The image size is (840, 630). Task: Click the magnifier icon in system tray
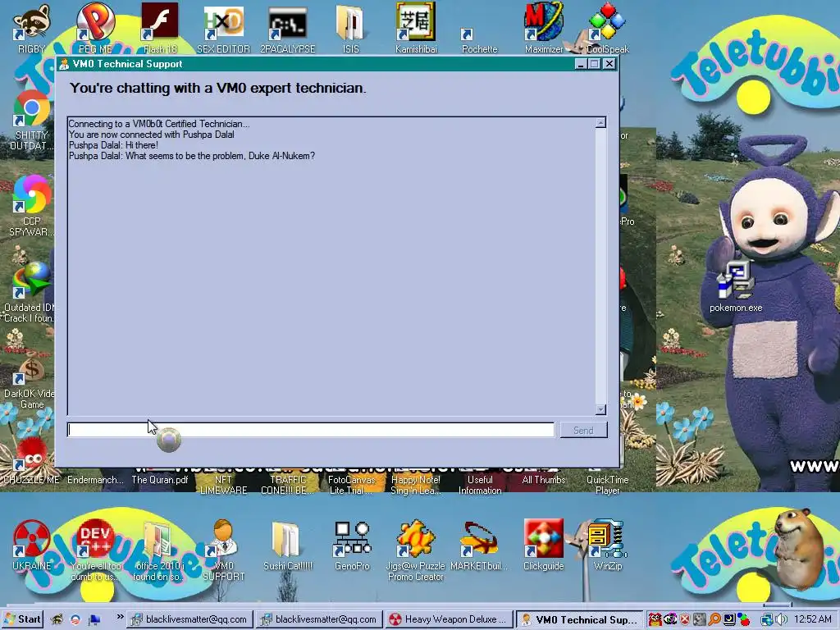714,620
